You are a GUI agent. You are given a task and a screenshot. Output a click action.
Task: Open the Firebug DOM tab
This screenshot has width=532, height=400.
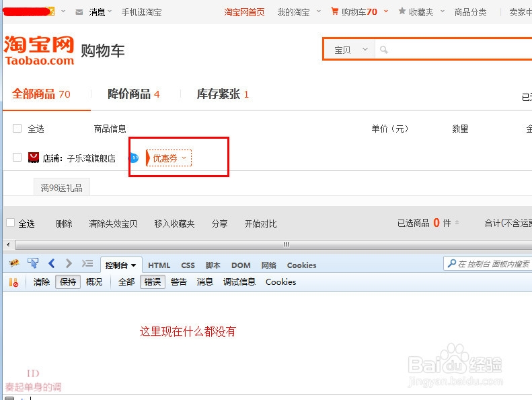tap(241, 265)
